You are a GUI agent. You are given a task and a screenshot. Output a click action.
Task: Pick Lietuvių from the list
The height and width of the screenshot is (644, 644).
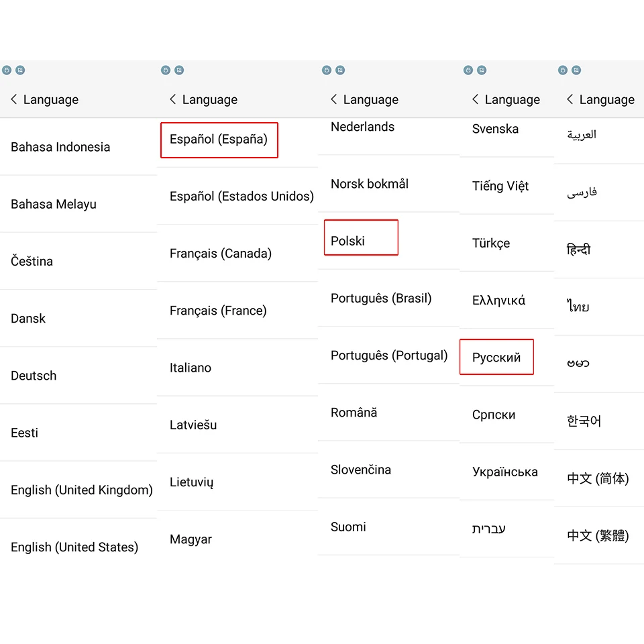(x=237, y=482)
